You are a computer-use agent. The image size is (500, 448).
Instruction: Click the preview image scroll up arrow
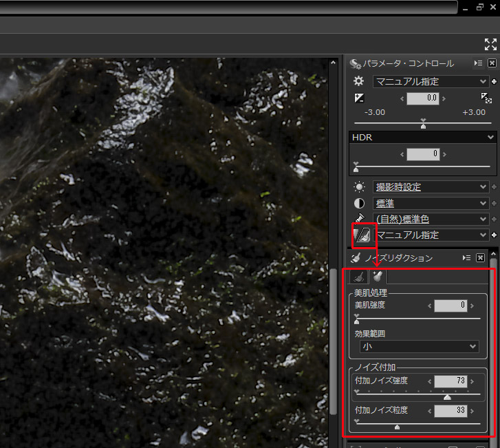pyautogui.click(x=334, y=63)
